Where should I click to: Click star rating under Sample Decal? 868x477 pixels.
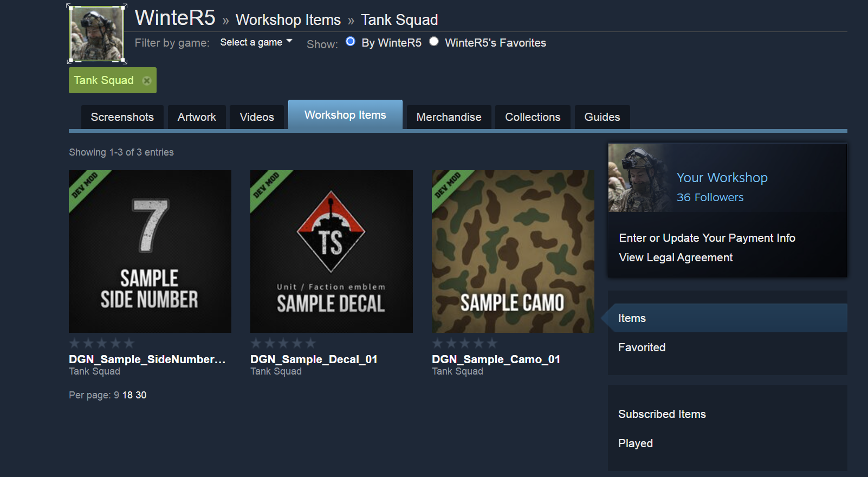tap(283, 343)
